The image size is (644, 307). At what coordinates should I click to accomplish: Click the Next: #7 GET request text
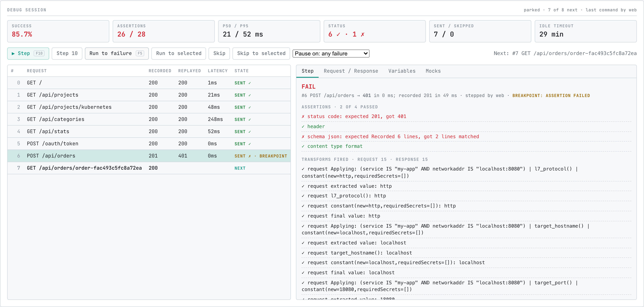[565, 54]
